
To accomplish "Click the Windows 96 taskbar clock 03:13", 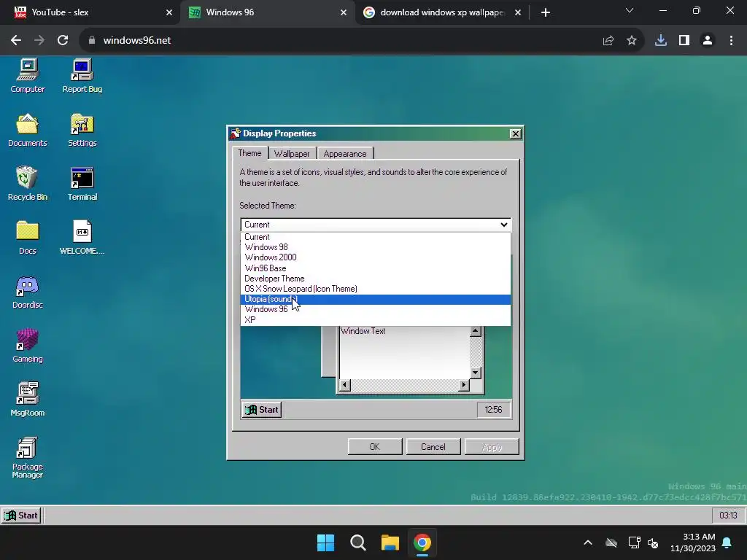I will (x=728, y=516).
